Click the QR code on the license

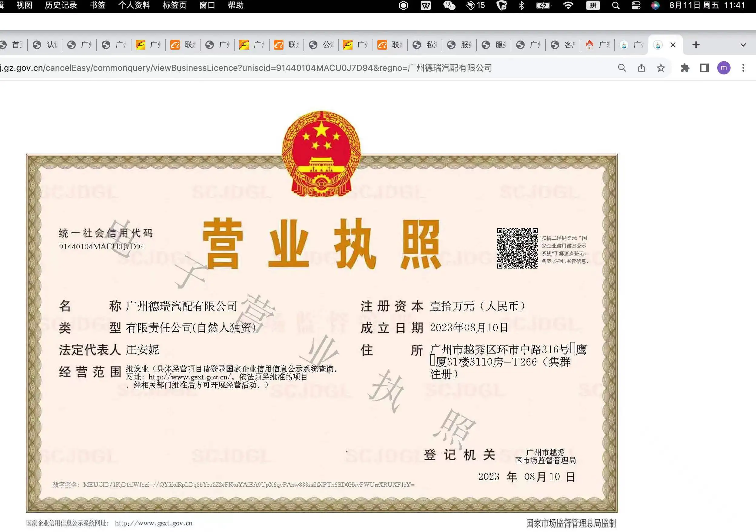pyautogui.click(x=517, y=248)
